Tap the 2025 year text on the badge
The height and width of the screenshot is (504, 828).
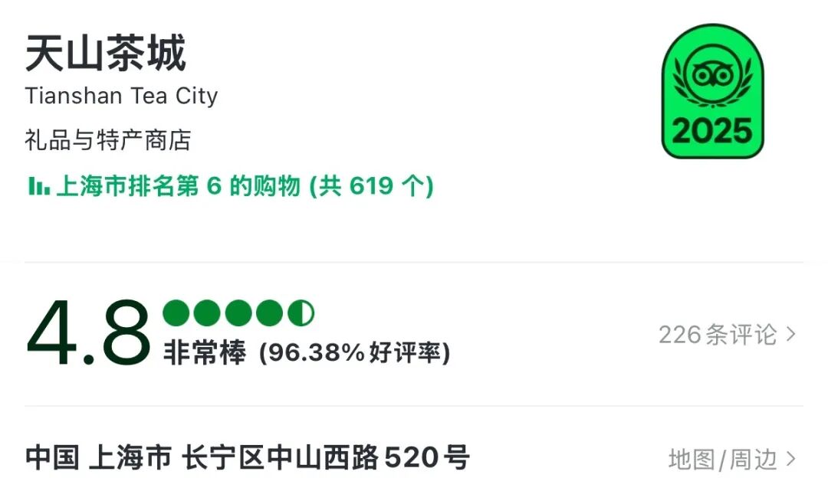coord(712,130)
